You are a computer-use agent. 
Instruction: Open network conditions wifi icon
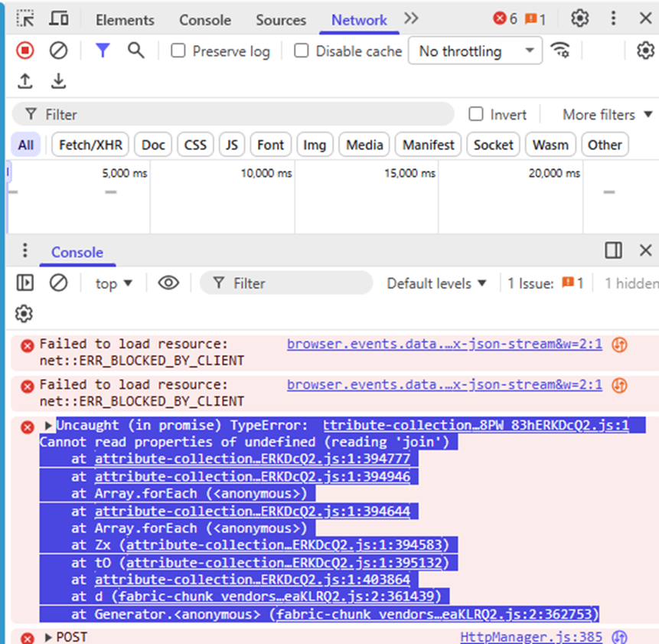tap(561, 50)
